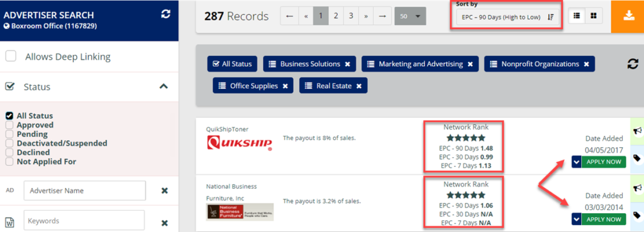Expand options arrow beside National Business Furniture Apply Now
The width and height of the screenshot is (644, 232).
coord(576,219)
